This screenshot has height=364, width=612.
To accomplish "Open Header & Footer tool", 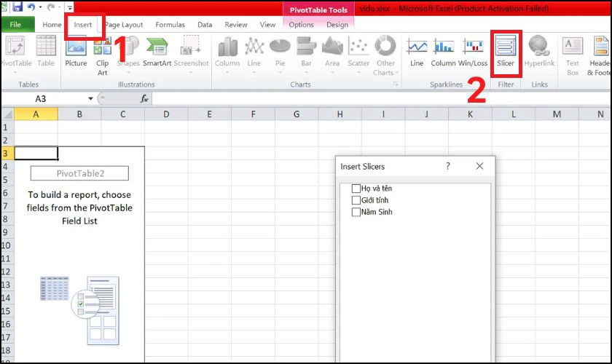I will pos(599,56).
